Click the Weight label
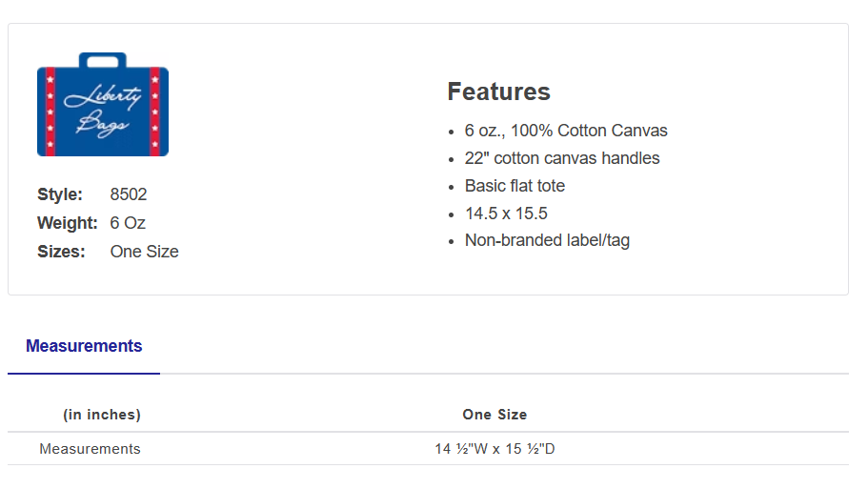The height and width of the screenshot is (489, 868). pyautogui.click(x=68, y=223)
